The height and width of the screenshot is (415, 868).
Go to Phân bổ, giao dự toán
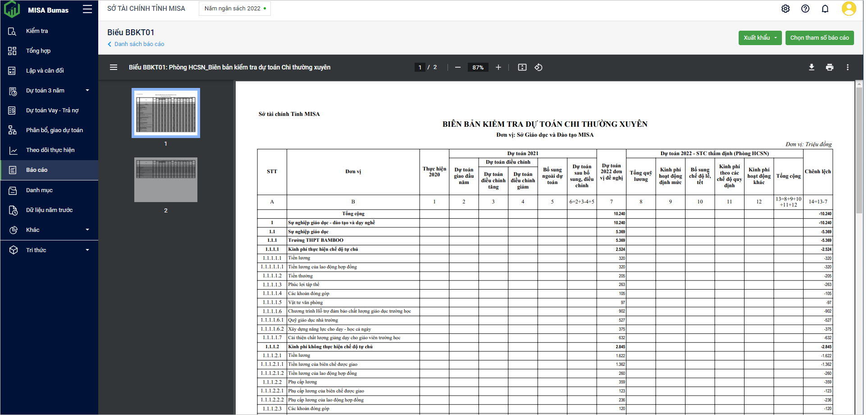tap(54, 130)
